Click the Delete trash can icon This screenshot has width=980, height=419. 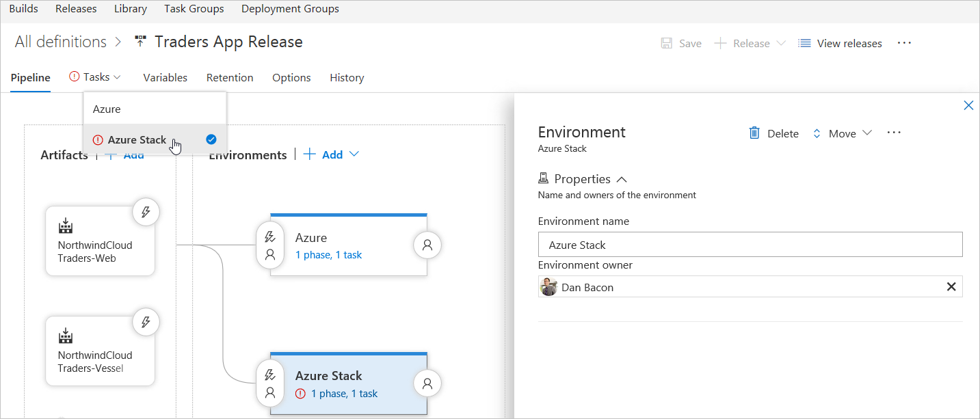click(754, 133)
